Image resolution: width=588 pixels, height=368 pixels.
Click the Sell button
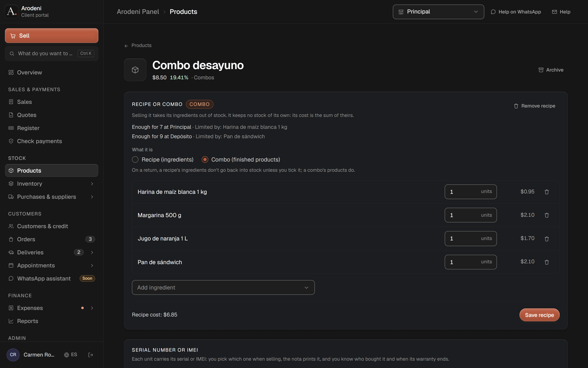51,36
